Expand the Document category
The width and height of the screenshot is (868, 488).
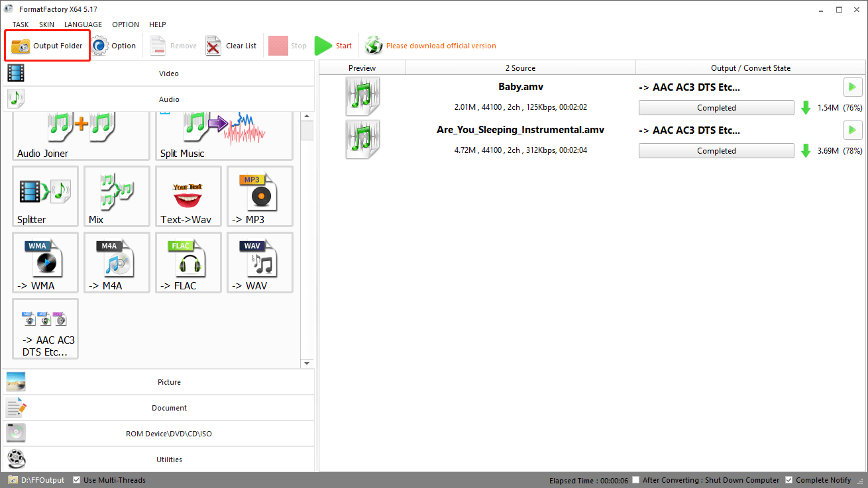pos(159,408)
